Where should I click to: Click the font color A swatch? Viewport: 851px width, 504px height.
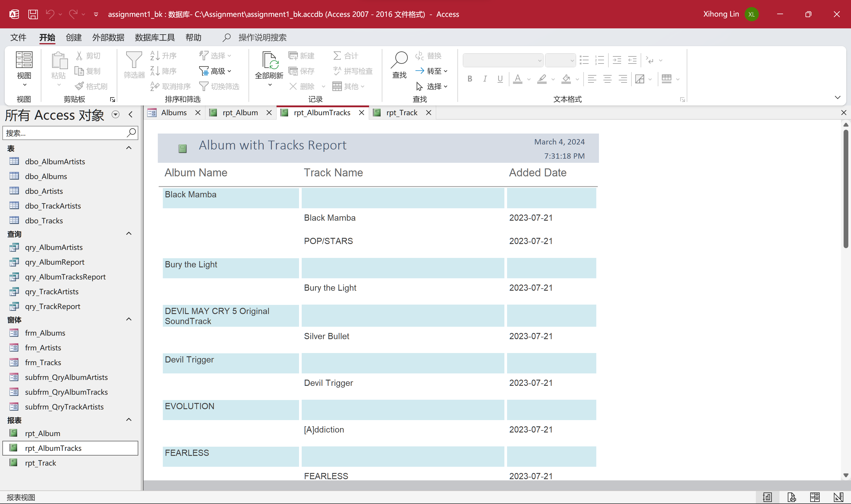[x=517, y=79]
